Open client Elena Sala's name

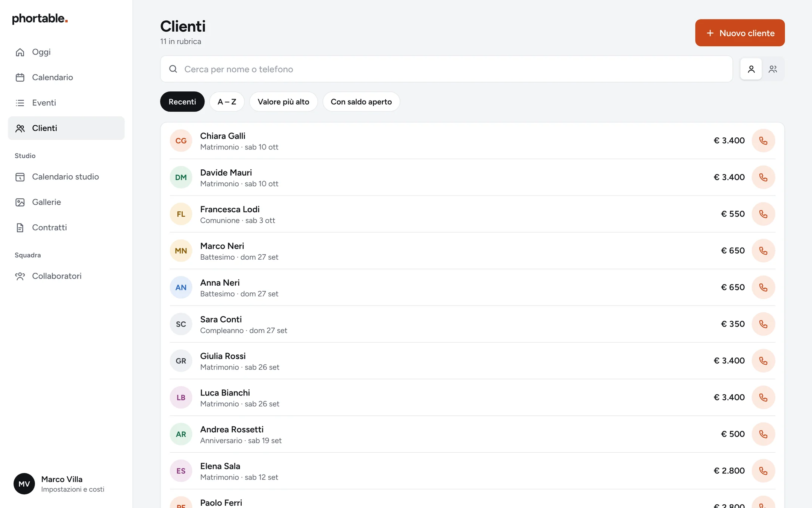tap(220, 466)
